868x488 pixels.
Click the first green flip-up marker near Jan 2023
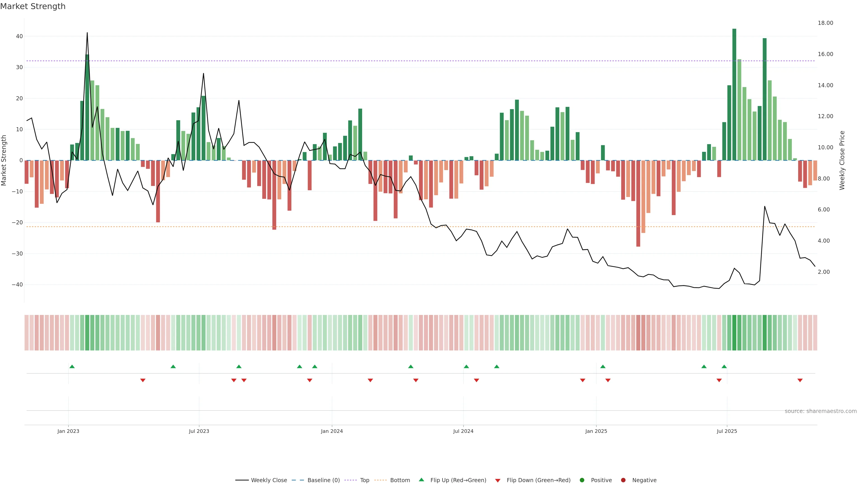point(72,366)
